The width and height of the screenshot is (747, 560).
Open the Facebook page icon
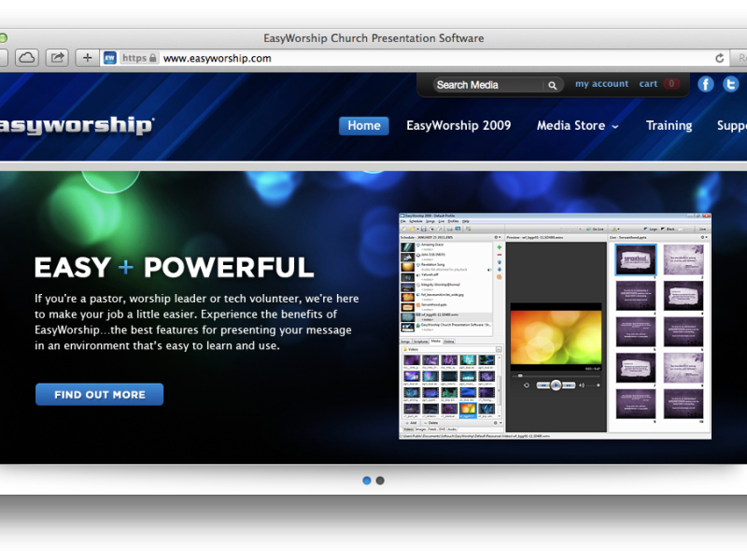point(706,84)
